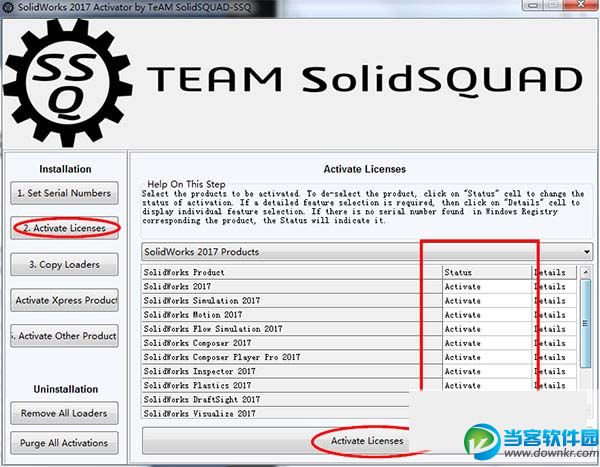Click Activate Xpress Products button
600x467 pixels.
[x=64, y=300]
